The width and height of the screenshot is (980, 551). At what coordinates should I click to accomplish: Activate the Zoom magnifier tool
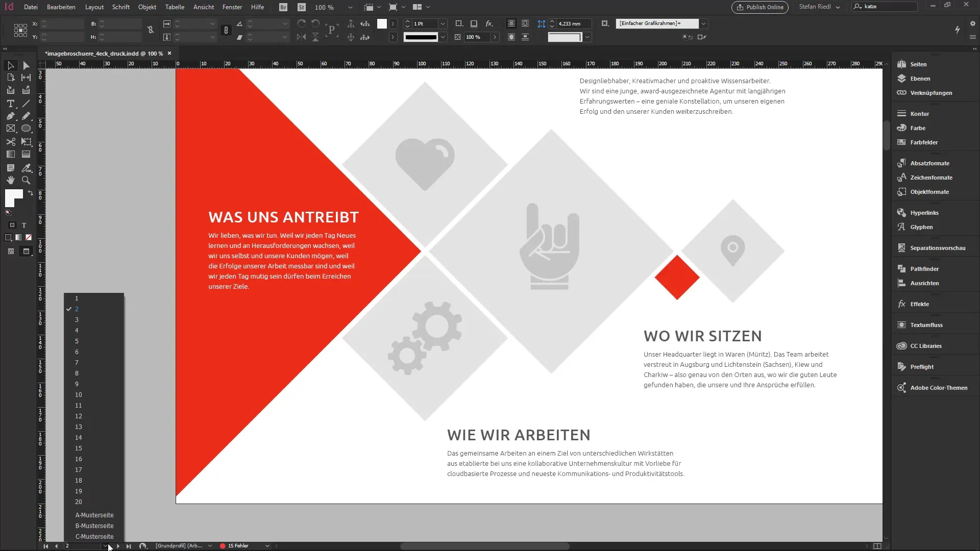point(26,180)
